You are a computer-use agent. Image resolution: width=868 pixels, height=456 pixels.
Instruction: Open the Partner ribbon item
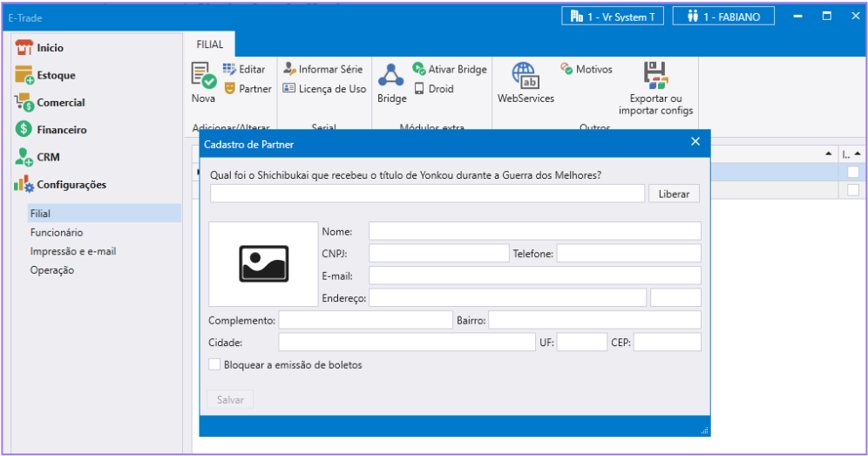click(230, 89)
